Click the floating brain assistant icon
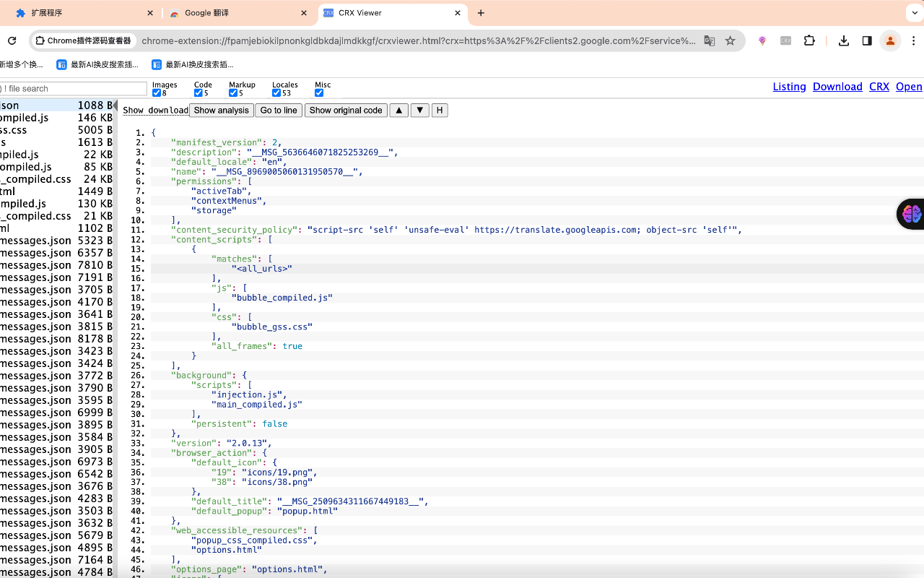 tap(912, 214)
